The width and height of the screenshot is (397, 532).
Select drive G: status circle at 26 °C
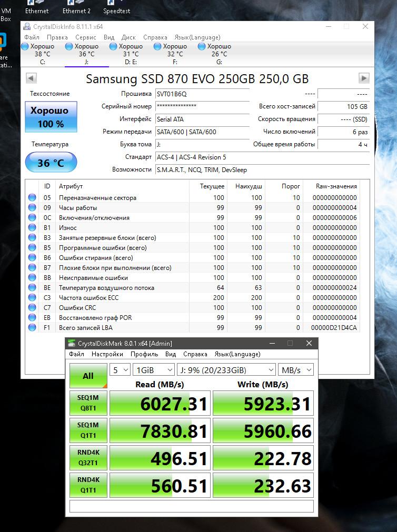click(x=202, y=46)
